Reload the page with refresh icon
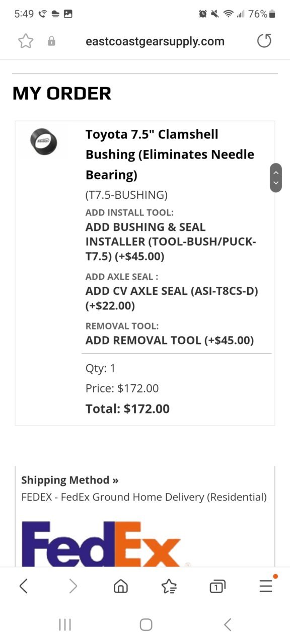The image size is (290, 644). click(x=264, y=41)
